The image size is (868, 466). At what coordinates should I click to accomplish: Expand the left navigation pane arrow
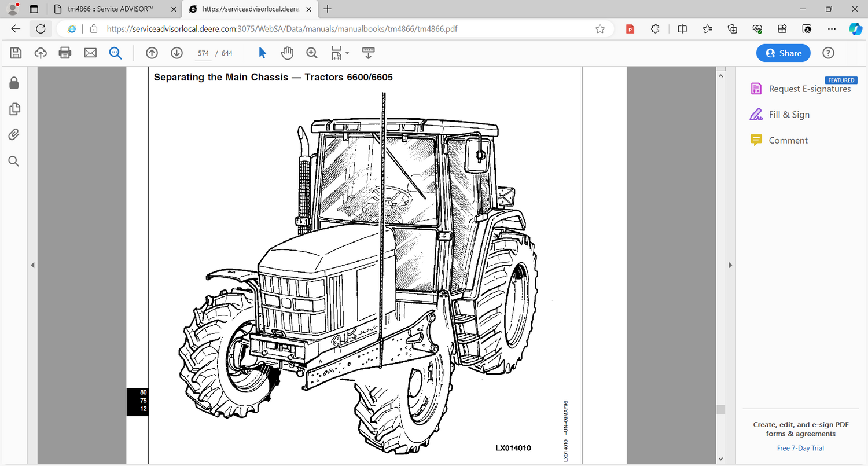tap(33, 265)
